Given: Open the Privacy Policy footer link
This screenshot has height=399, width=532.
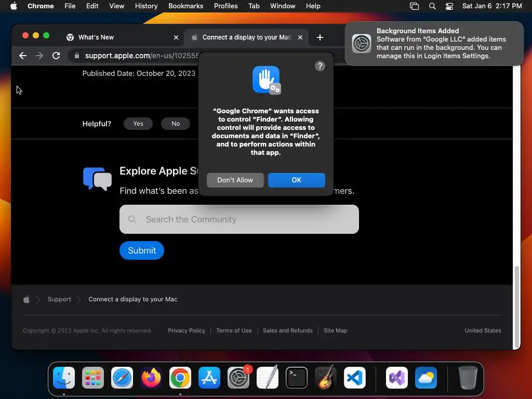Looking at the screenshot, I should (x=187, y=330).
